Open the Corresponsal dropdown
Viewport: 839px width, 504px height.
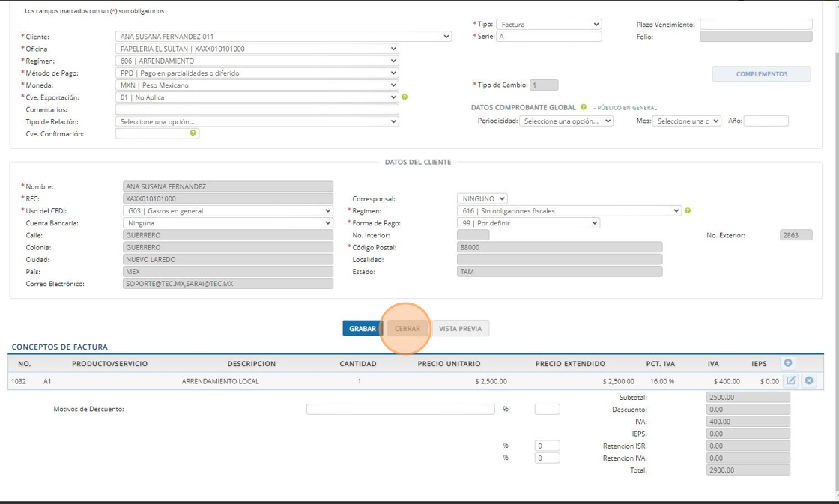482,198
